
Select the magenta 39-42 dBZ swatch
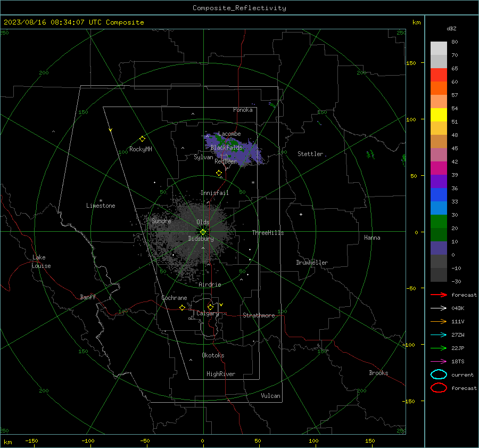[439, 168]
